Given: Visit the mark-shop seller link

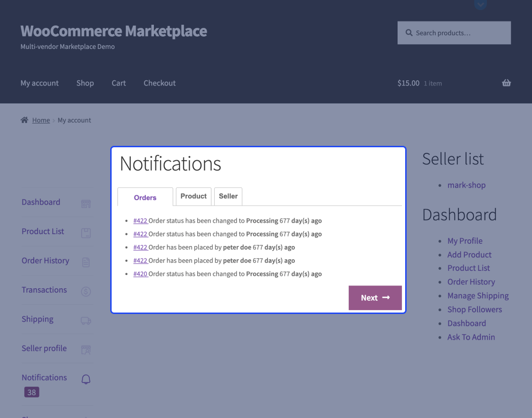Looking at the screenshot, I should (466, 185).
